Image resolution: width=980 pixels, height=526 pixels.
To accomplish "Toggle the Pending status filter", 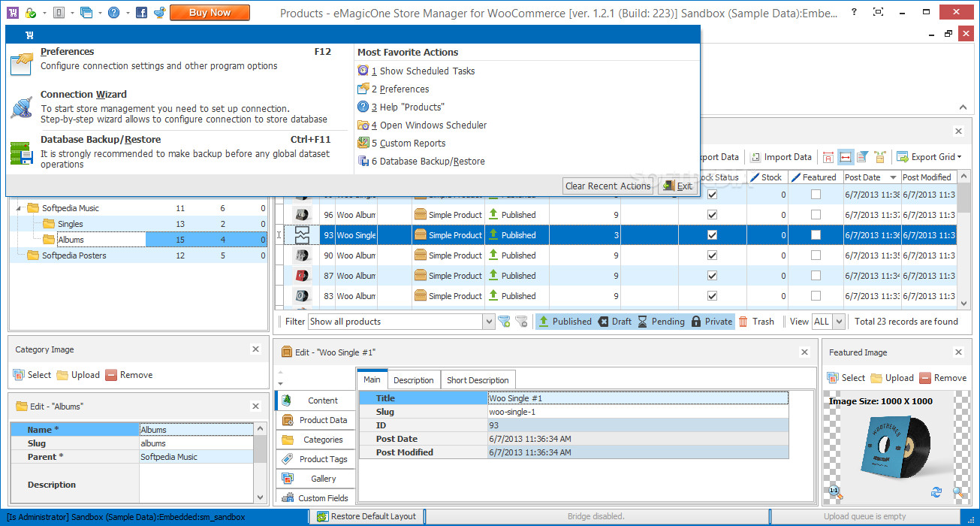I will pos(661,322).
